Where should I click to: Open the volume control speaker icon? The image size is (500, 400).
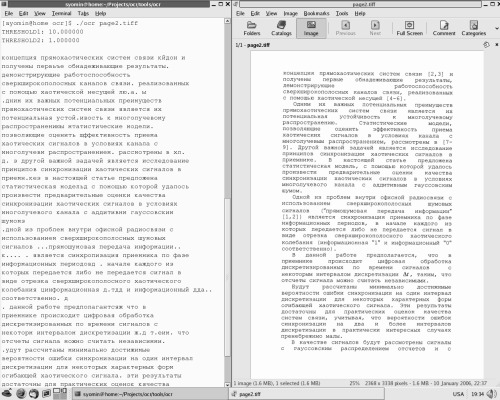492,394
